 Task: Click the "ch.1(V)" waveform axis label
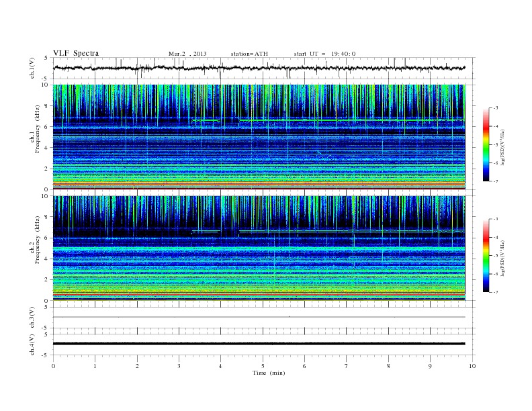[x=32, y=68]
